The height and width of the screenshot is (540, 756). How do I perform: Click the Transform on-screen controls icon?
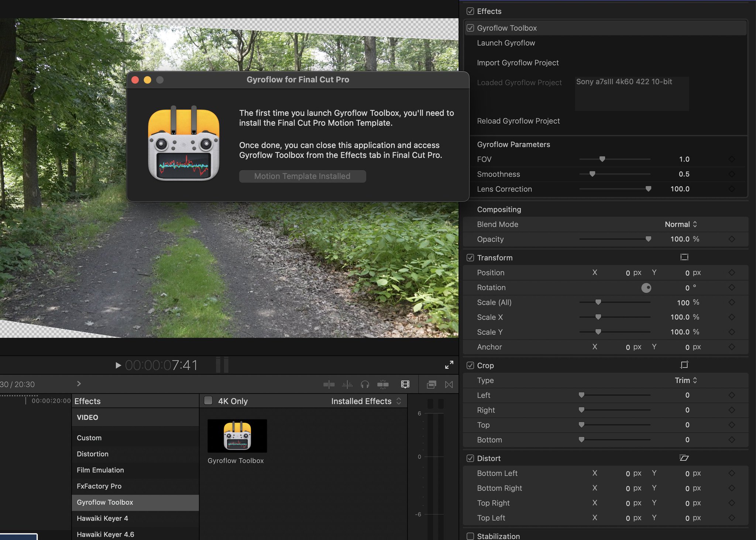coord(684,257)
